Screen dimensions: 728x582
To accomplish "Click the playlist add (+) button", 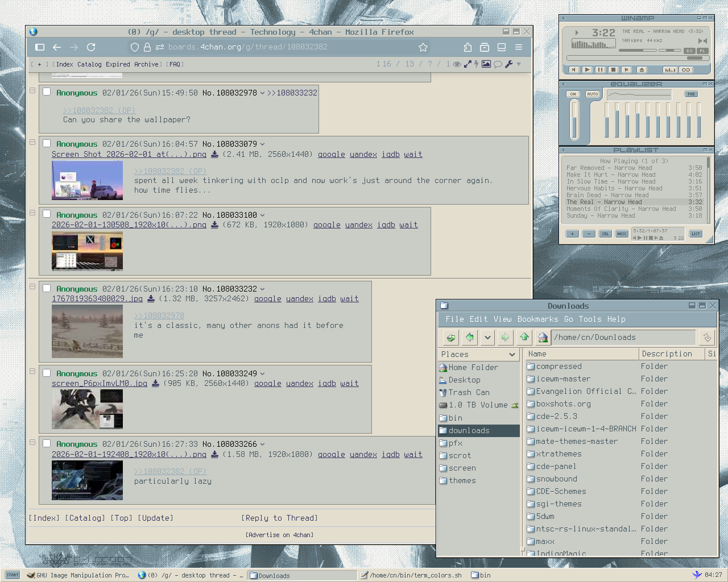I will [573, 234].
